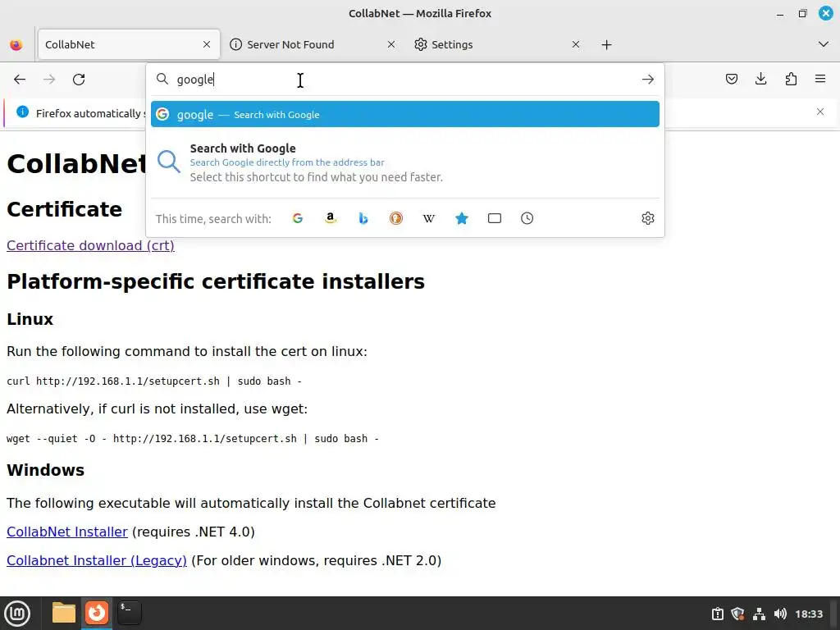
Task: Open the volume control in tray
Action: coord(780,614)
